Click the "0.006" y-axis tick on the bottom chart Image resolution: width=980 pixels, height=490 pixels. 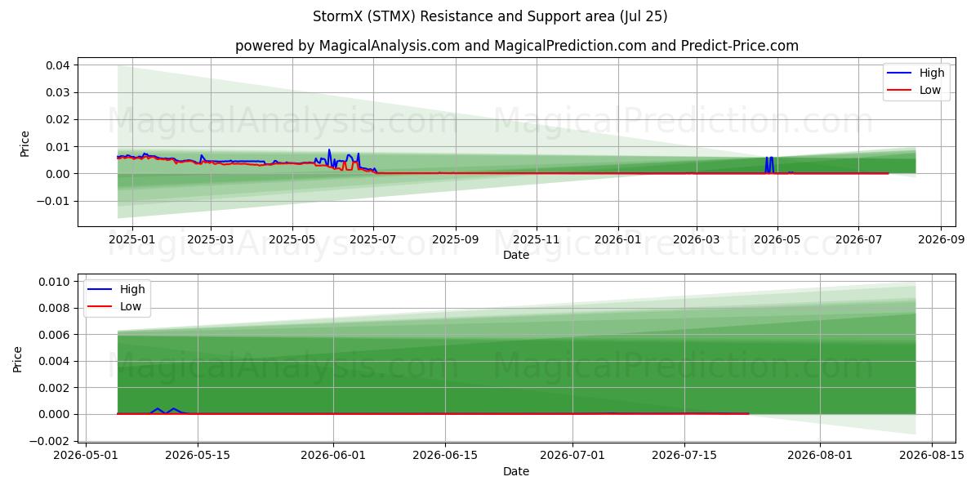(x=56, y=335)
